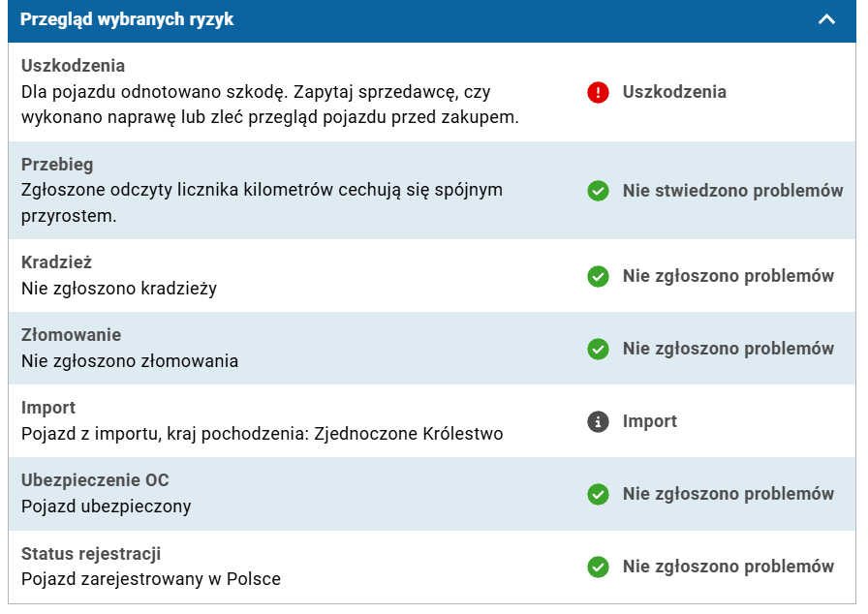Click the Przegląd wybranych ryzyk header title

127,19
